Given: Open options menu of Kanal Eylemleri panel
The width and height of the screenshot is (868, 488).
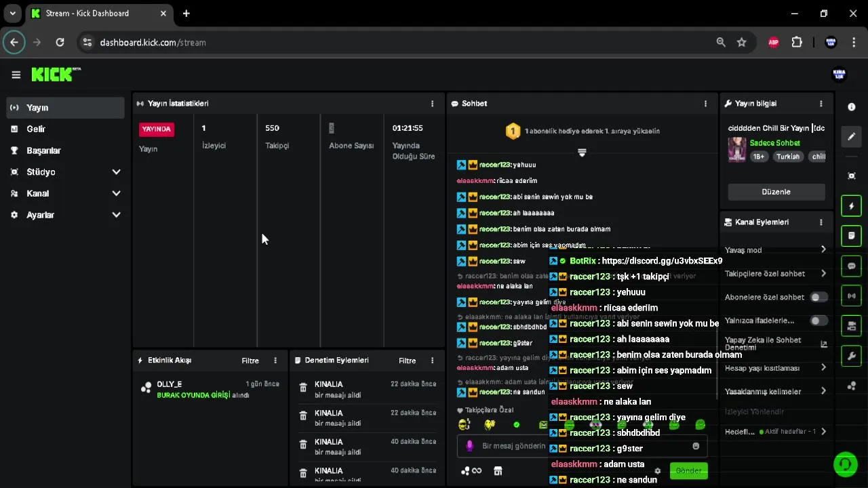Looking at the screenshot, I should pyautogui.click(x=821, y=222).
